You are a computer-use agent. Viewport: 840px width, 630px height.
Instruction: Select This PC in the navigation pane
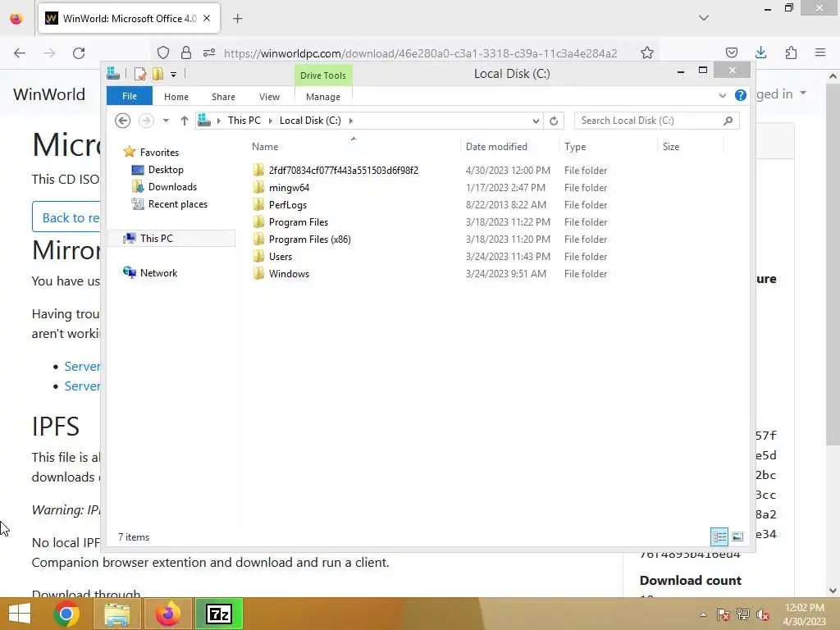coord(171,239)
